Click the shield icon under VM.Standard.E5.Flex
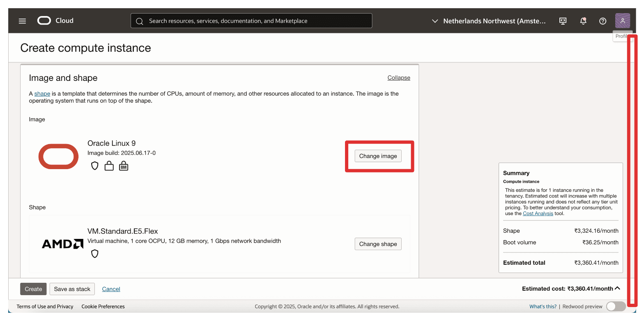 point(95,254)
